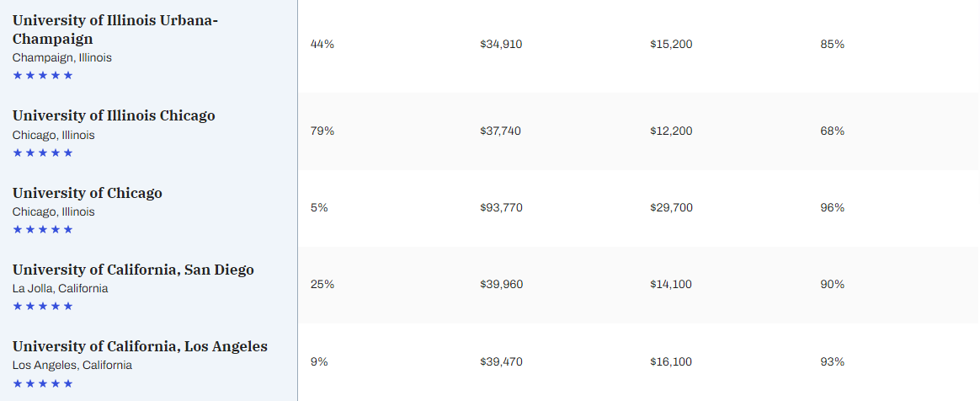Click La Jolla, California location text
The image size is (980, 401).
click(60, 288)
